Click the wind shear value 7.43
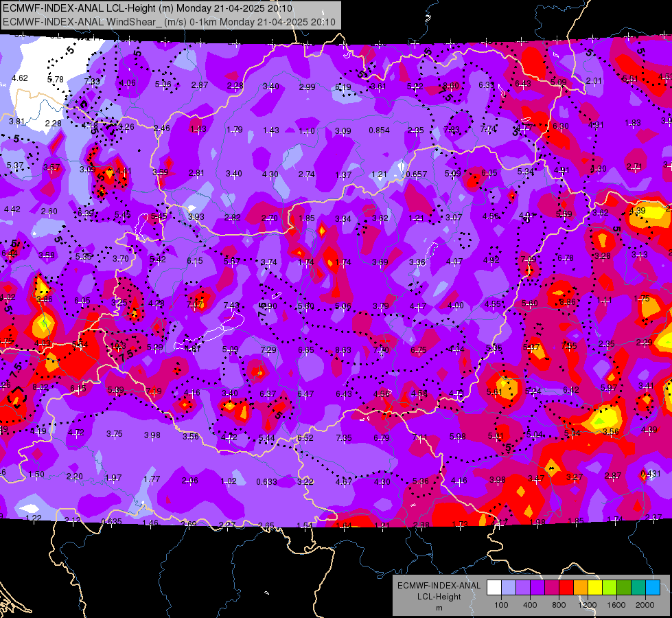Image resolution: width=672 pixels, height=618 pixels. [x=231, y=305]
